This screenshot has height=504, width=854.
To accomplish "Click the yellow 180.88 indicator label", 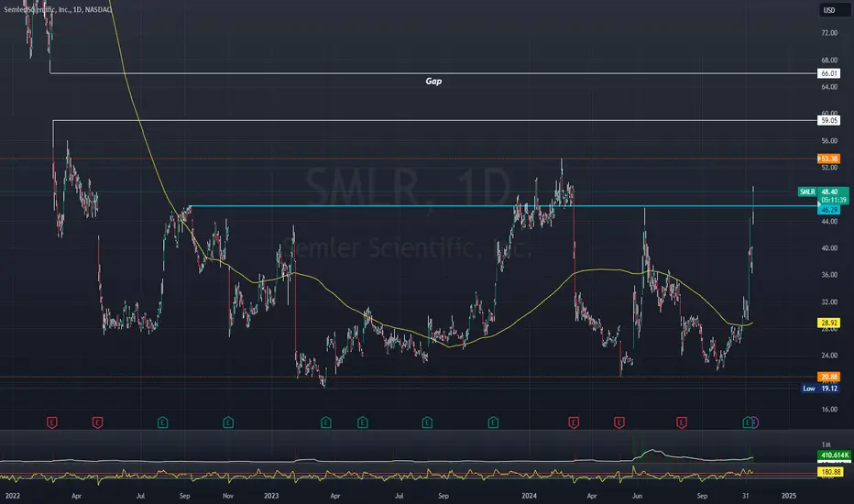I will click(830, 472).
